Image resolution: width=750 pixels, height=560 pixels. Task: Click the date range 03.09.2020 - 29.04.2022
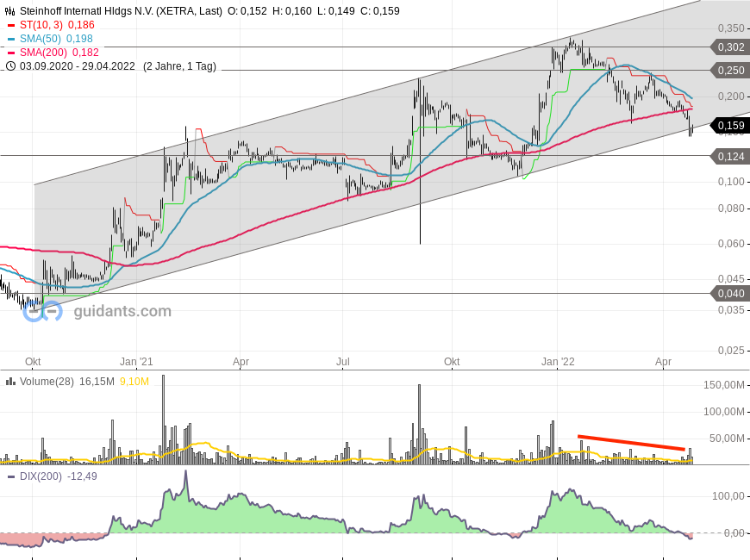point(77,66)
